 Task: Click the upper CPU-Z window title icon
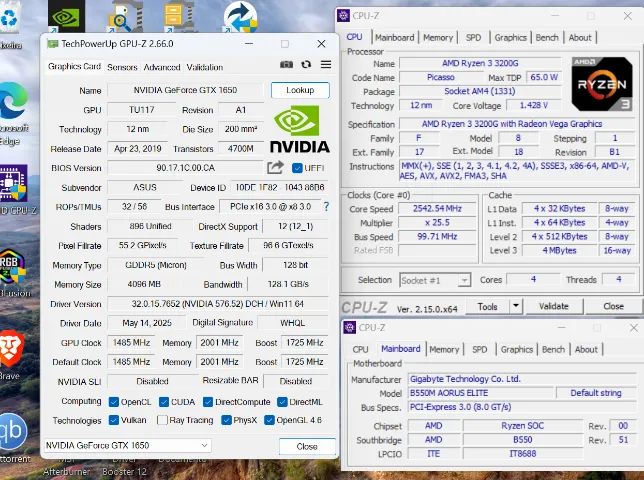[343, 16]
